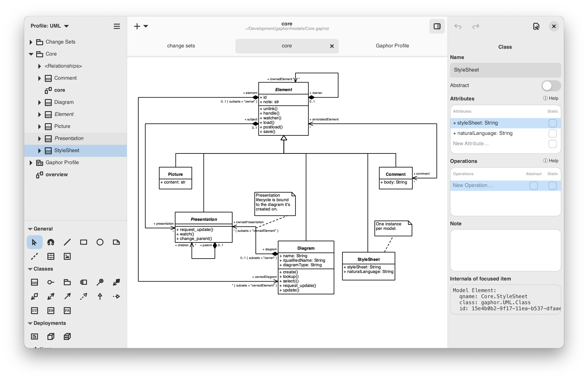Select the Magnet tool
Viewport: 588px width, 380px height.
pyautogui.click(x=51, y=242)
